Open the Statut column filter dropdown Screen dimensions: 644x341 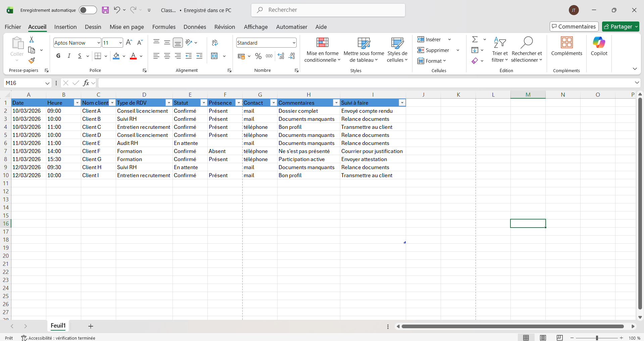(x=203, y=103)
